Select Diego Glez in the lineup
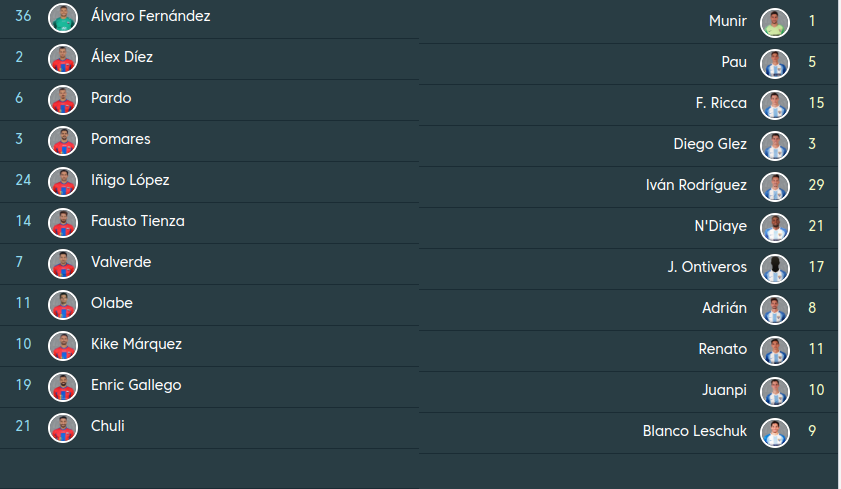 tap(710, 144)
